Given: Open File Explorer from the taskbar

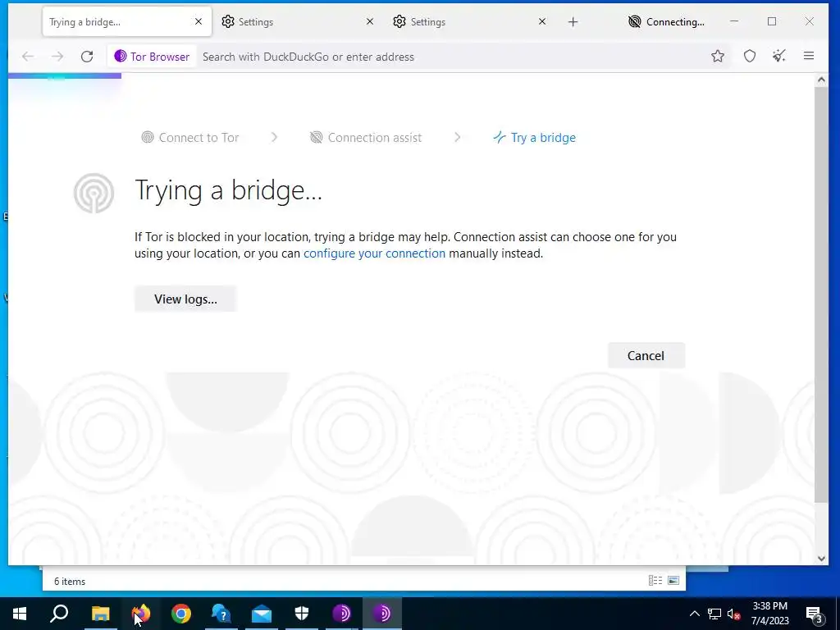Looking at the screenshot, I should (x=100, y=614).
